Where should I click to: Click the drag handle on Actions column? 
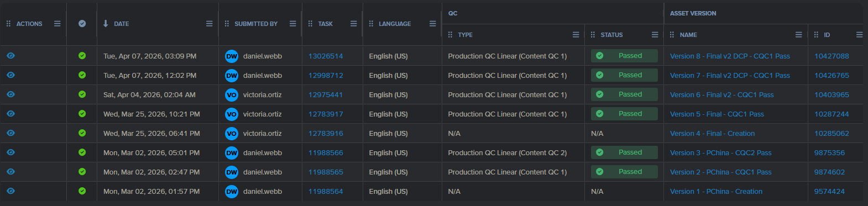pyautogui.click(x=8, y=24)
